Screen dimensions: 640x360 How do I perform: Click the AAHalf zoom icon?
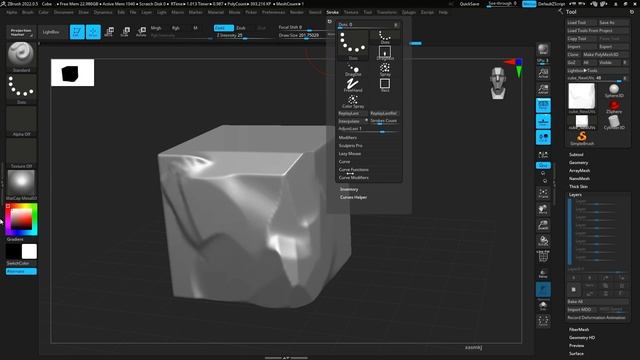coord(543,89)
